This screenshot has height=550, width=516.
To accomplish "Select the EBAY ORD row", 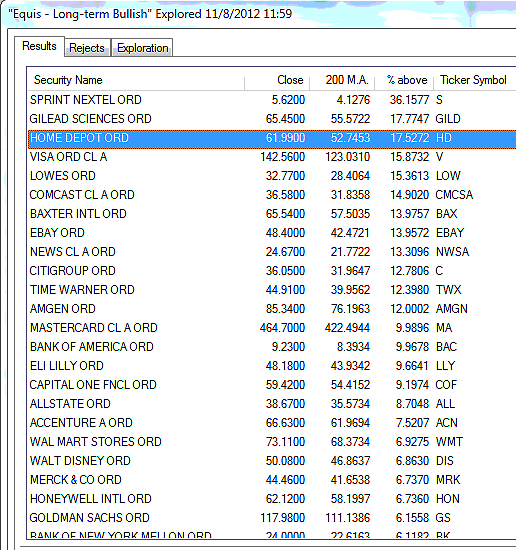I will coord(272,233).
